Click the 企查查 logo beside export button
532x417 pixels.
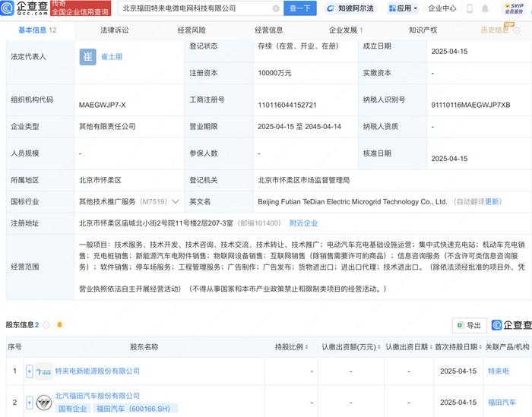coord(511,325)
